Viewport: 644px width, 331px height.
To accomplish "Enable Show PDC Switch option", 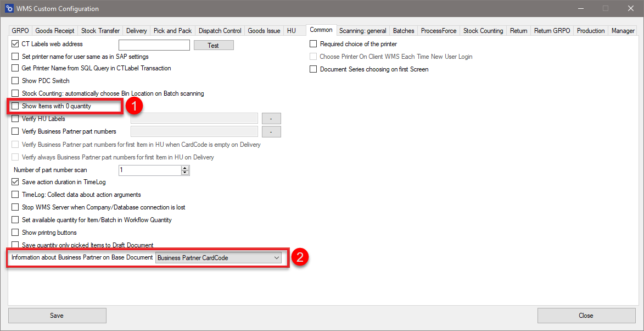I will coord(15,81).
